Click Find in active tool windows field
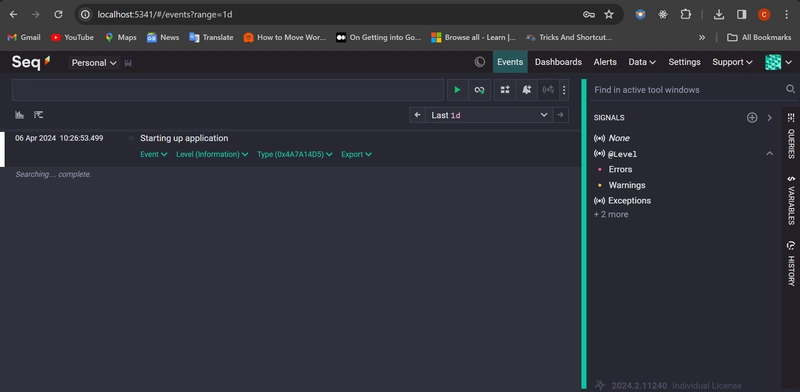The image size is (800, 392). point(687,89)
